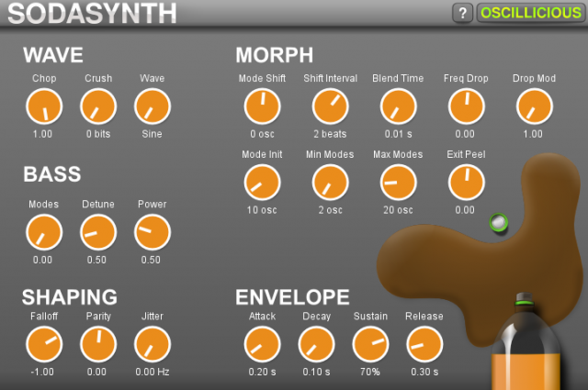Click the Bass Power knob
This screenshot has height=390, width=588.
[153, 233]
